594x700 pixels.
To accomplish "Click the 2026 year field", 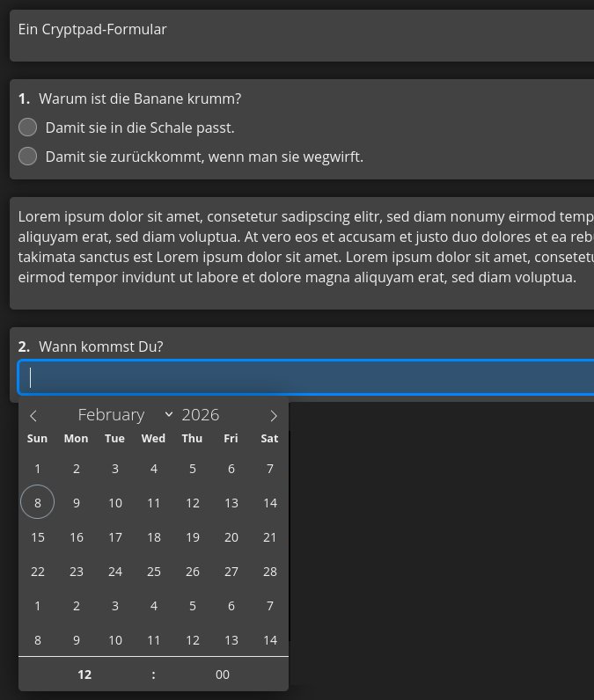I will [201, 415].
